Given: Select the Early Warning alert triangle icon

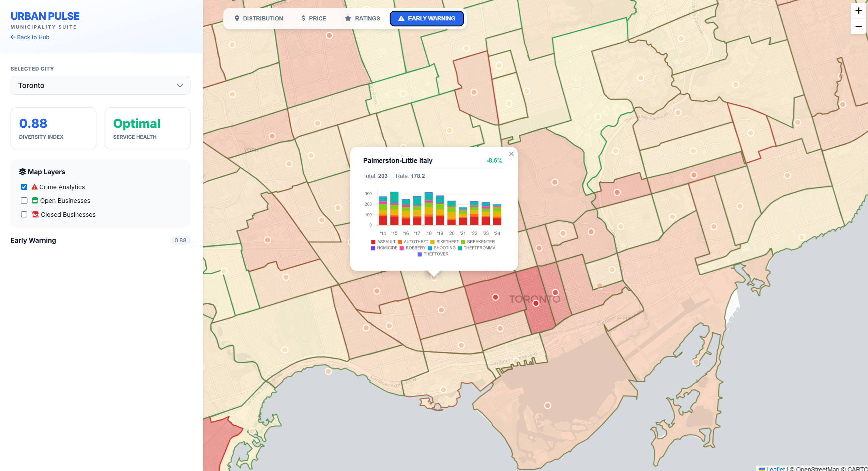Looking at the screenshot, I should pyautogui.click(x=401, y=18).
